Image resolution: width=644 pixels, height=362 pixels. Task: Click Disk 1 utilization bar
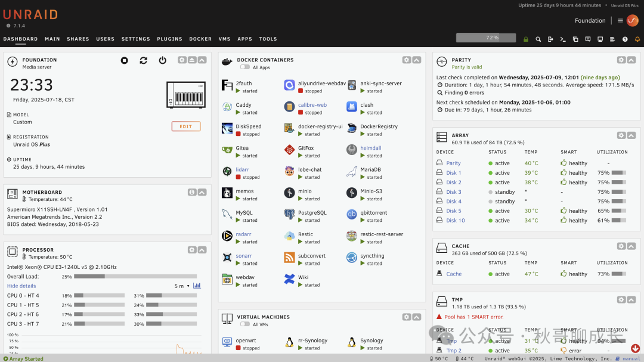tap(618, 172)
